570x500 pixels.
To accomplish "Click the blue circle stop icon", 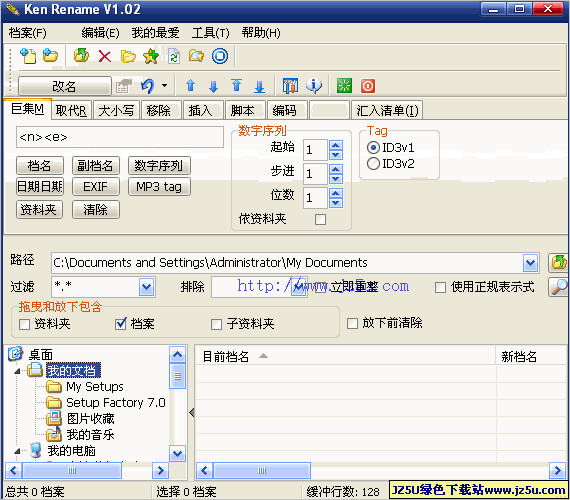I will pyautogui.click(x=220, y=56).
